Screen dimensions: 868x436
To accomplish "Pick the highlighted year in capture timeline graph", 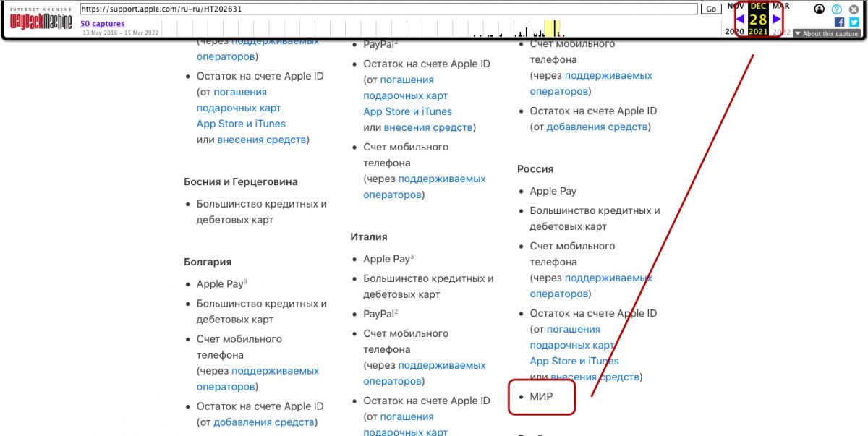I will coord(552,28).
